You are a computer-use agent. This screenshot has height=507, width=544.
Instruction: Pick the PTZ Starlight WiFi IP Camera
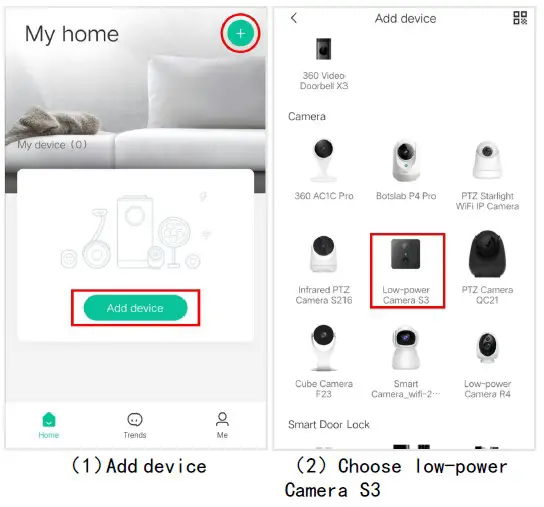[487, 175]
